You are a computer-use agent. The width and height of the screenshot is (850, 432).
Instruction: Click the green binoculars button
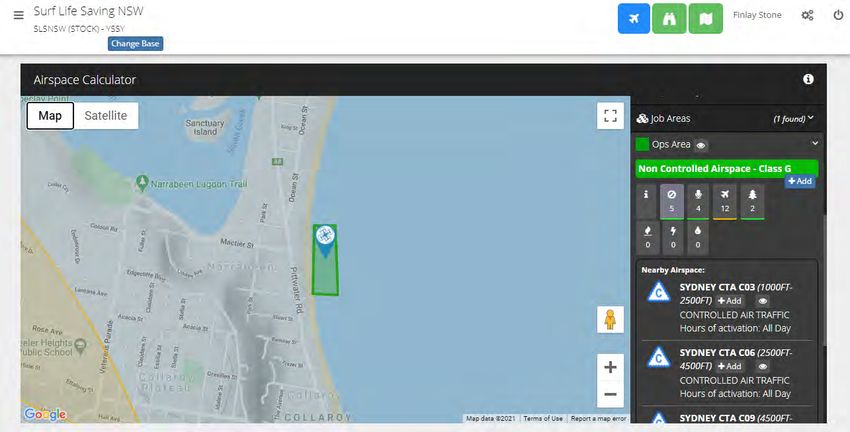click(669, 18)
